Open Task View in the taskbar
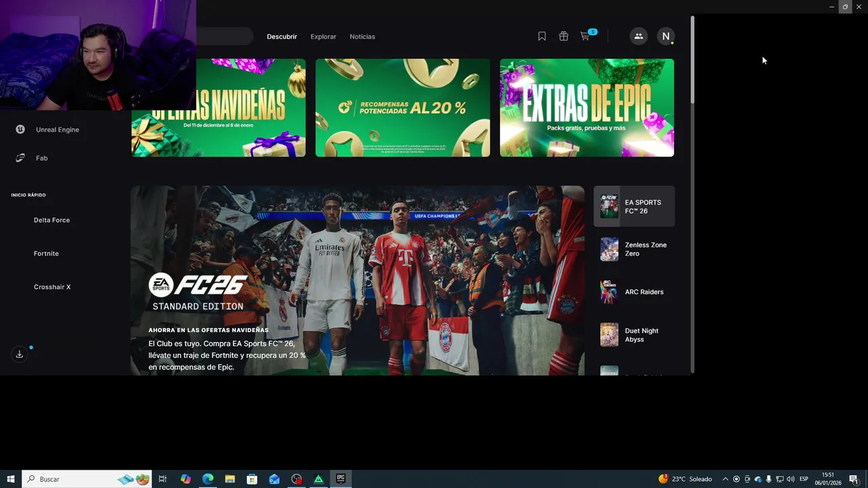Image resolution: width=868 pixels, height=488 pixels. tap(163, 479)
